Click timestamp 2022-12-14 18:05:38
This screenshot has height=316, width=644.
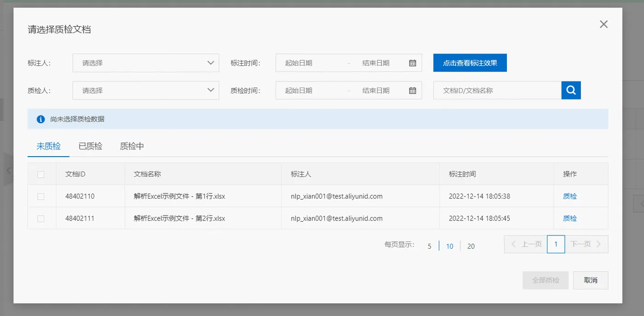pos(479,196)
